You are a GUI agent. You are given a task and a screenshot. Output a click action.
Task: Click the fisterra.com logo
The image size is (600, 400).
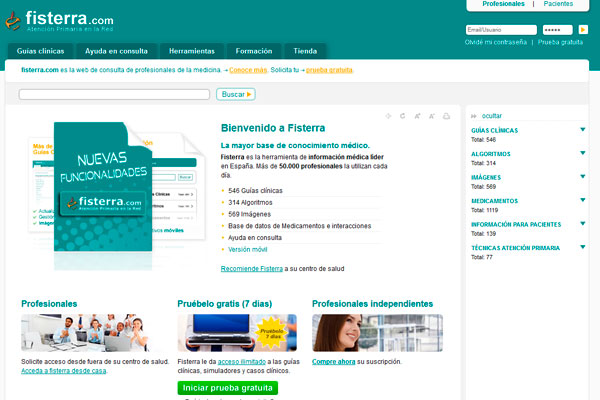60,21
